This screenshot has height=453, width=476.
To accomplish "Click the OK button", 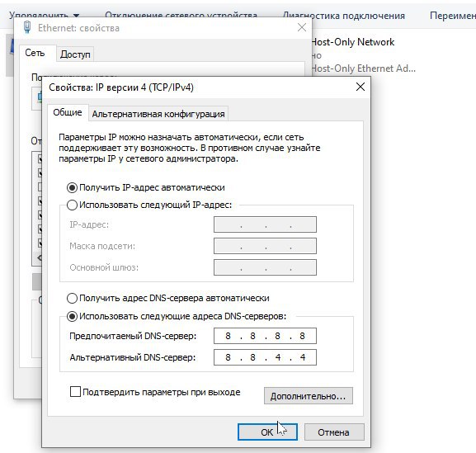I will pos(267,432).
